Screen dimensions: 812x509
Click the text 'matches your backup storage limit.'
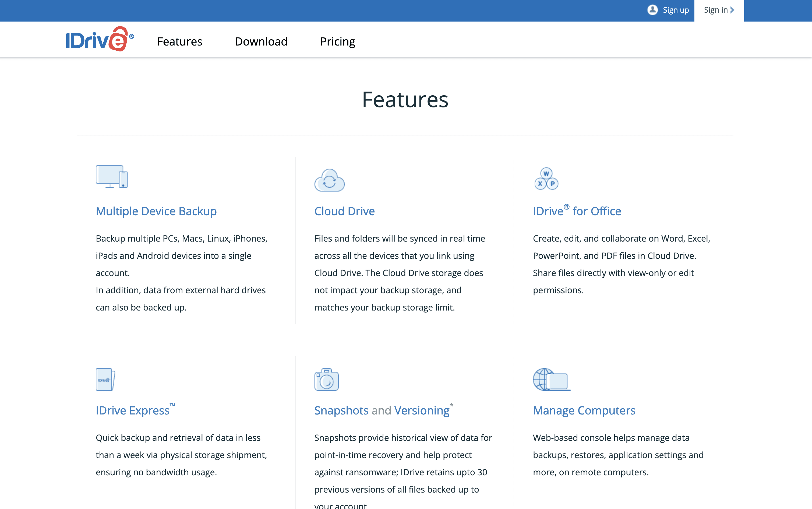pyautogui.click(x=384, y=307)
